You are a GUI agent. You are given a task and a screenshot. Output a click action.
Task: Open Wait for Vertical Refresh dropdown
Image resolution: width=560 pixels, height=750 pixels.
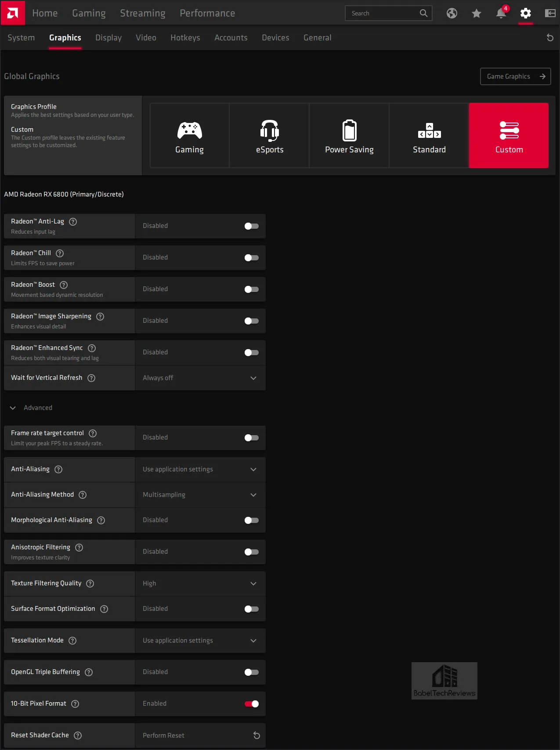tap(200, 378)
